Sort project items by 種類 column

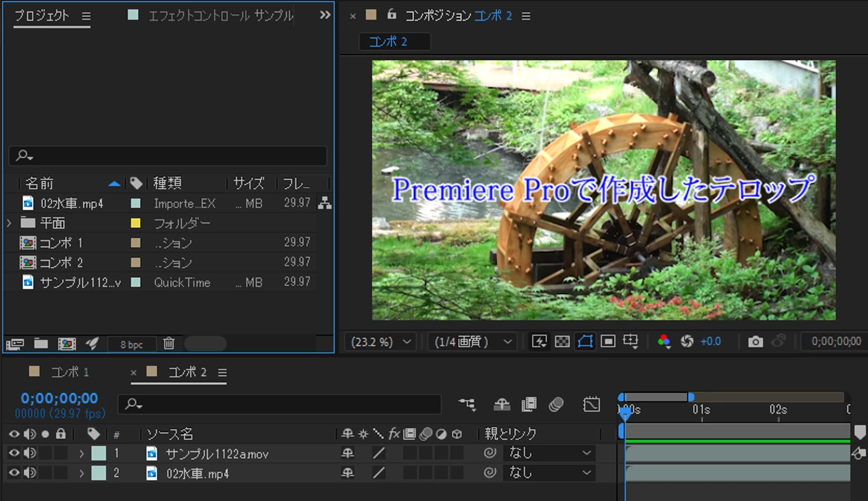click(x=167, y=183)
